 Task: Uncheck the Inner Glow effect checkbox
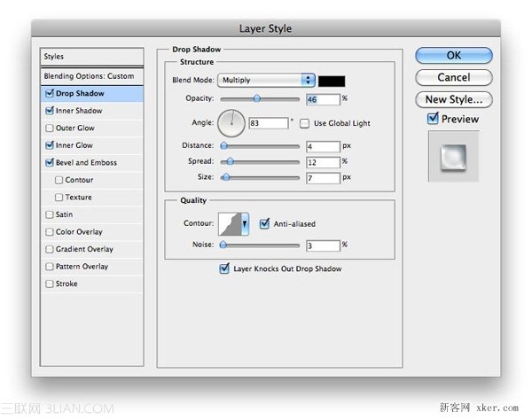(50, 144)
